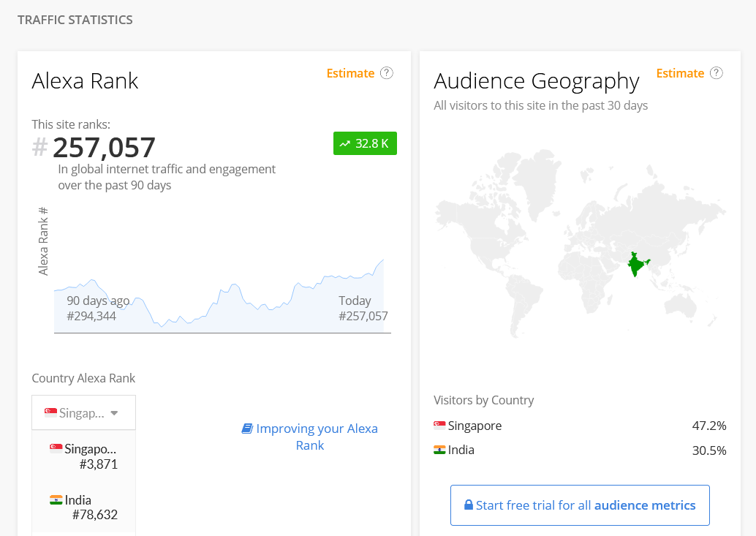The image size is (756, 536).
Task: Click the book icon before Improving your Alexa Rank
Action: [247, 429]
